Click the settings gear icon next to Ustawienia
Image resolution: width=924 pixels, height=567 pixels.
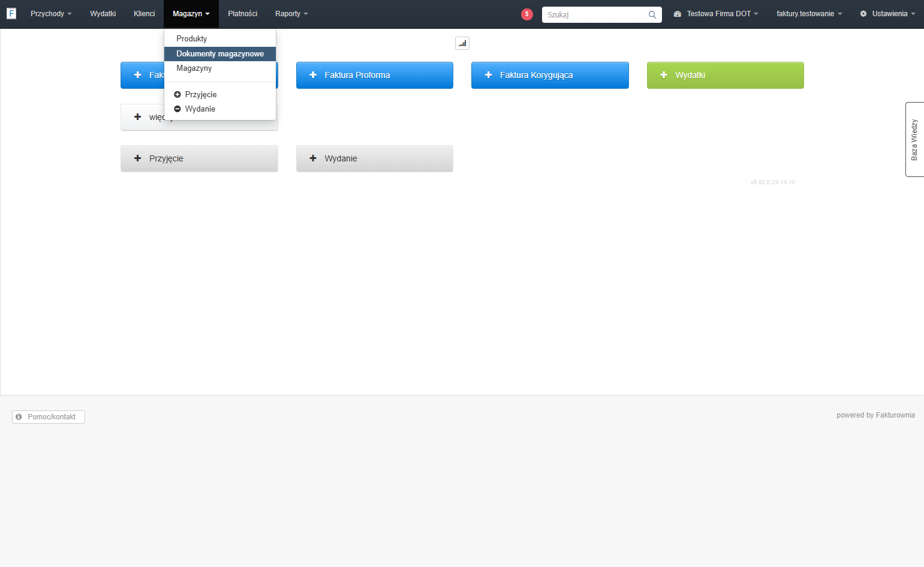point(863,14)
